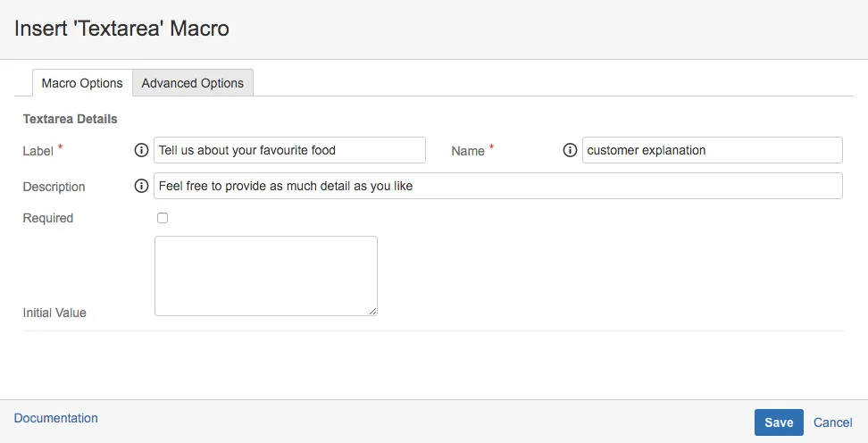The image size is (868, 443).
Task: Click the Save button
Action: pyautogui.click(x=779, y=422)
